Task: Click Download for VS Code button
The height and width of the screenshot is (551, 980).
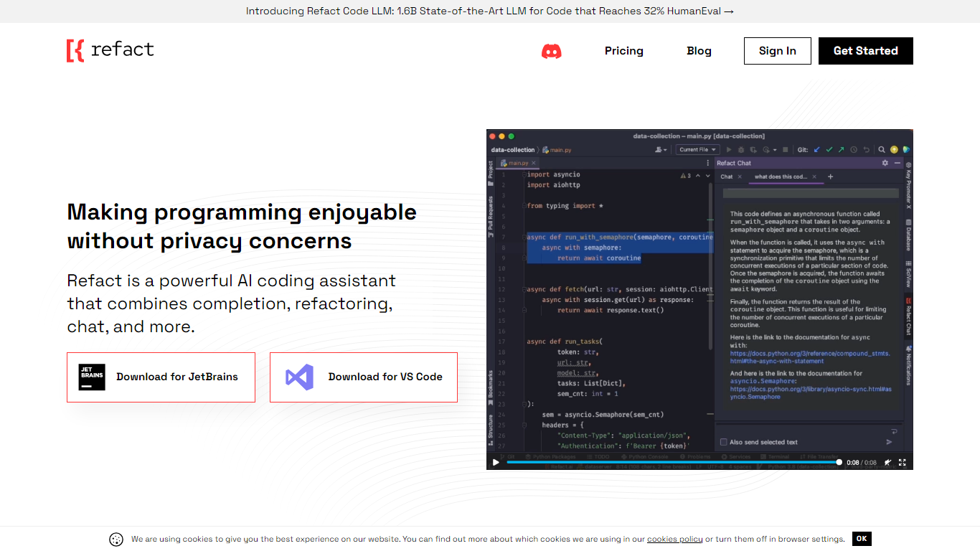Action: click(x=363, y=377)
